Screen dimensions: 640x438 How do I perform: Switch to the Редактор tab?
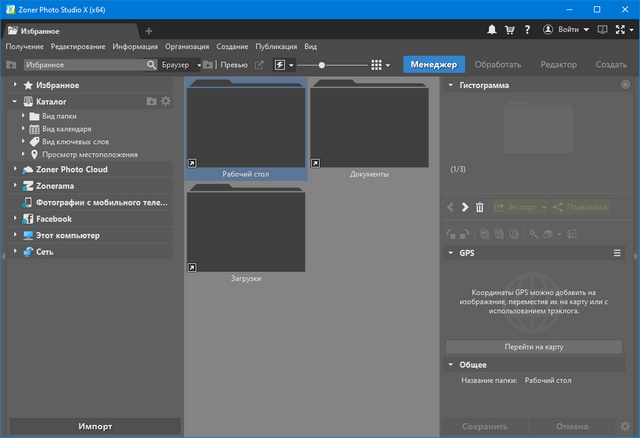point(558,65)
